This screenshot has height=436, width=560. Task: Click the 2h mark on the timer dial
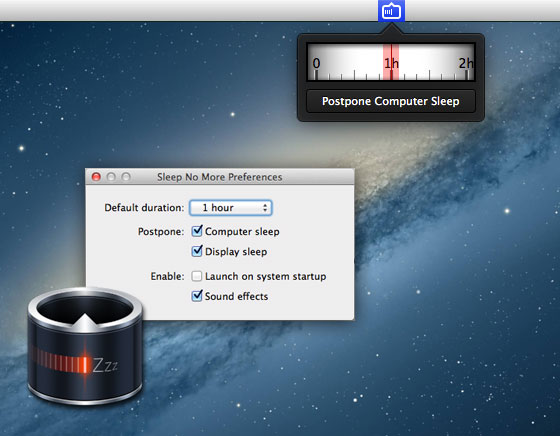point(466,63)
